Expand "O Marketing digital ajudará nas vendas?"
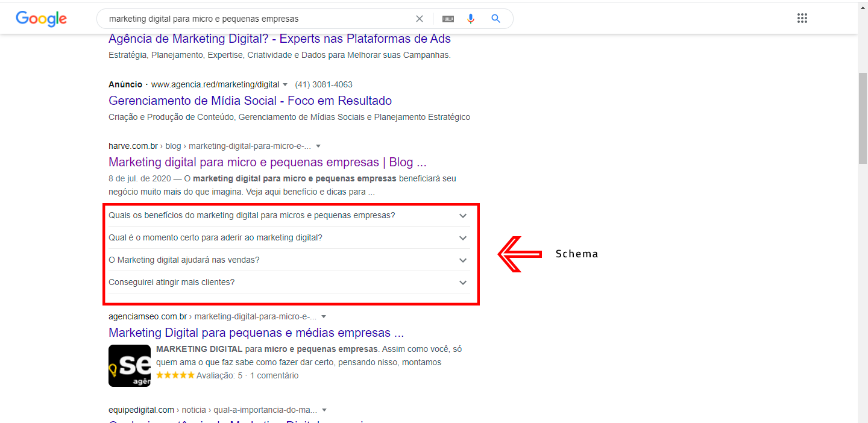The width and height of the screenshot is (868, 423). click(x=462, y=260)
